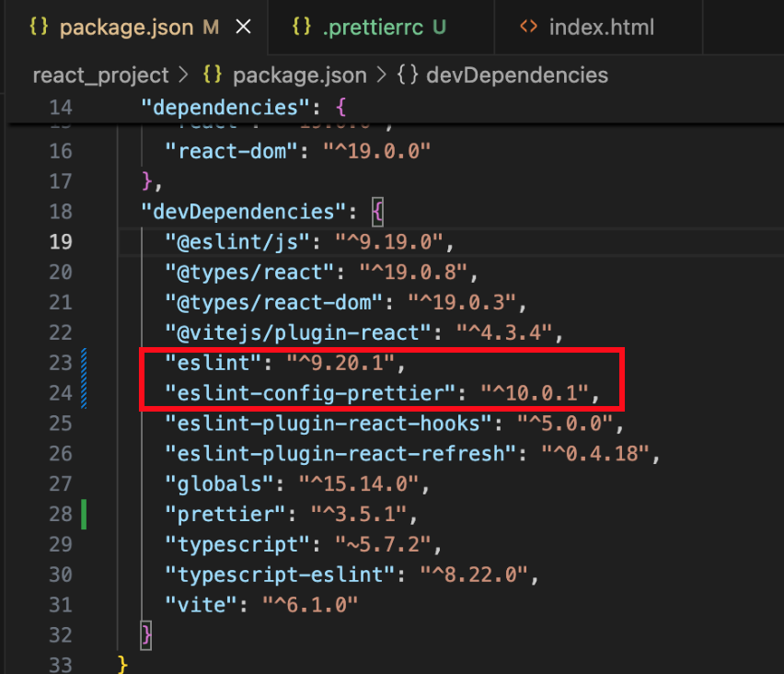
Task: Click the "eslint-config-prettier" key
Action: (x=310, y=393)
